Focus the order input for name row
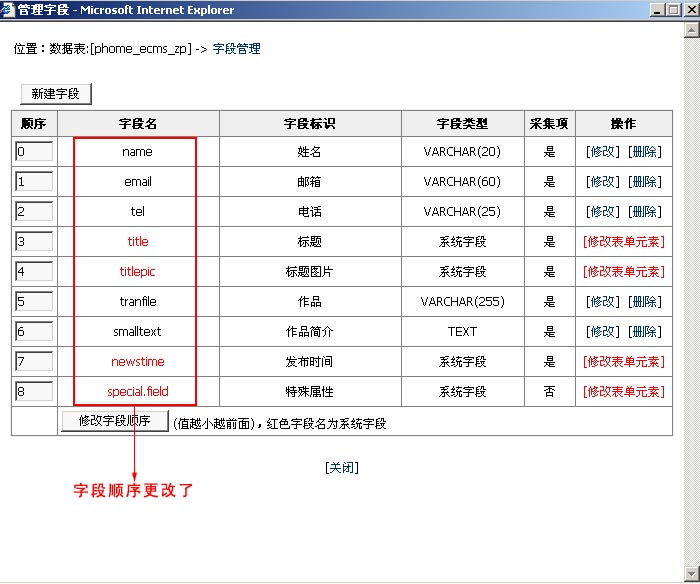This screenshot has width=700, height=584. coord(34,152)
